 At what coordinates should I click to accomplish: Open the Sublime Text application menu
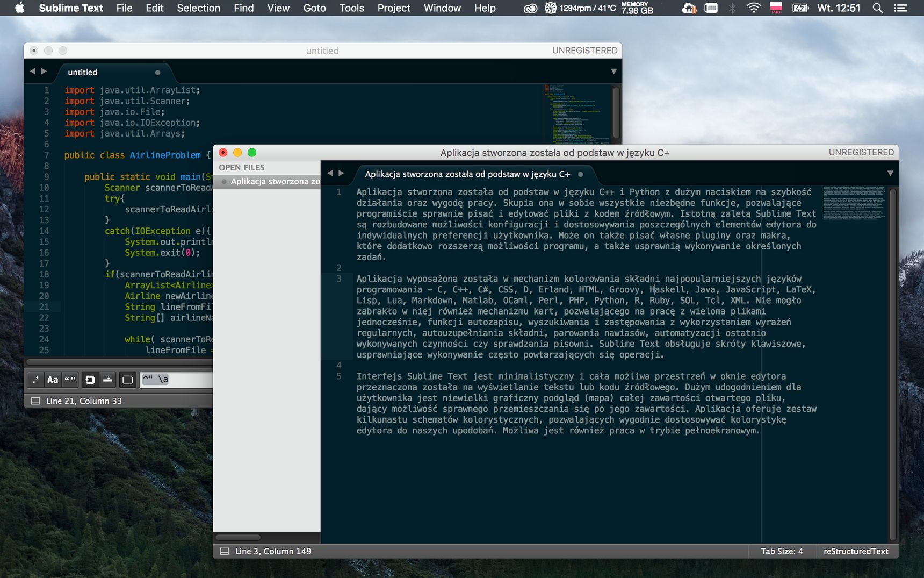[x=71, y=8]
